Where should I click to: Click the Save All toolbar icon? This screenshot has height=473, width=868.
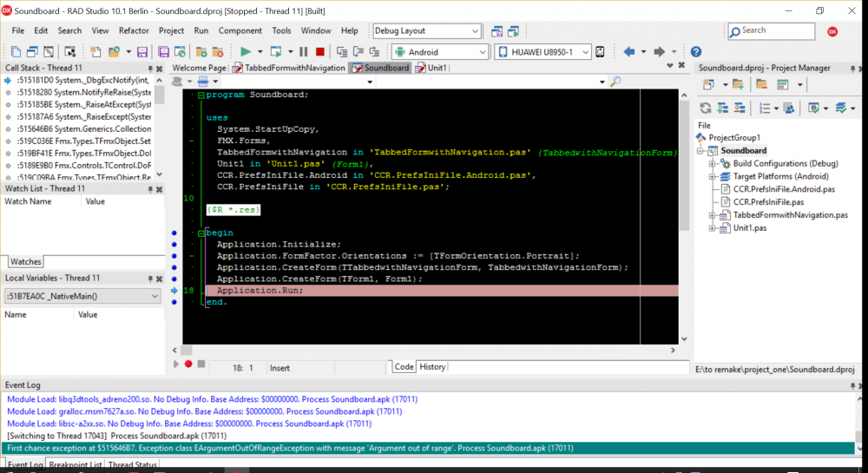tap(163, 52)
